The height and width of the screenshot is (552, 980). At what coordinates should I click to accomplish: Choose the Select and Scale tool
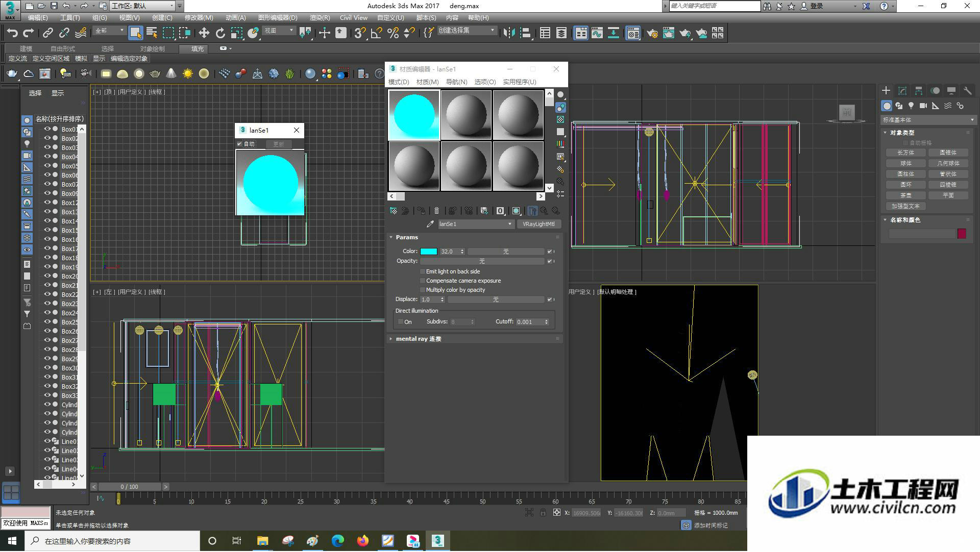(x=236, y=33)
